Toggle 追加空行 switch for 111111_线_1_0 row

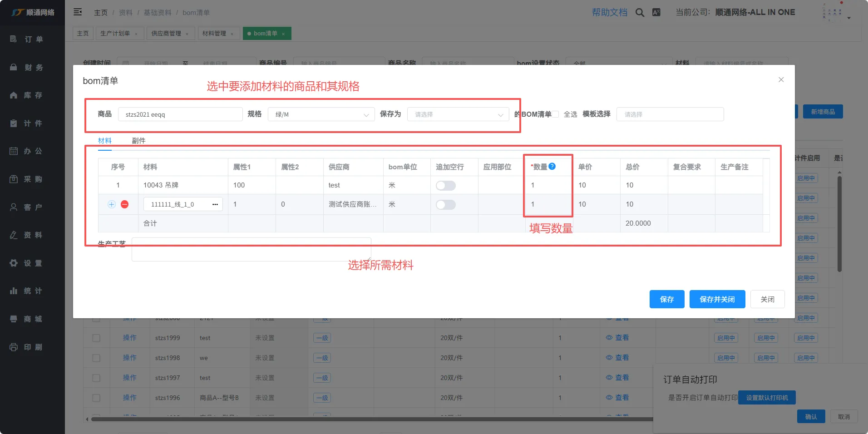coord(445,204)
